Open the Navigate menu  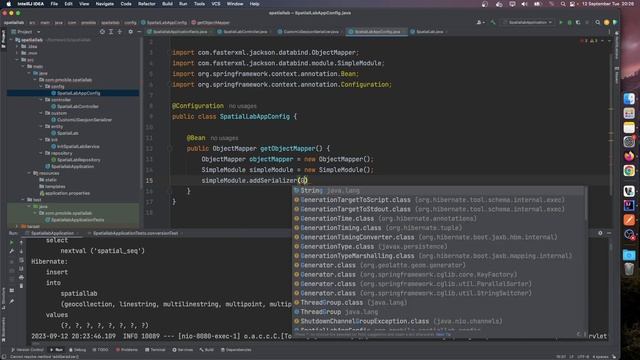pyautogui.click(x=104, y=4)
